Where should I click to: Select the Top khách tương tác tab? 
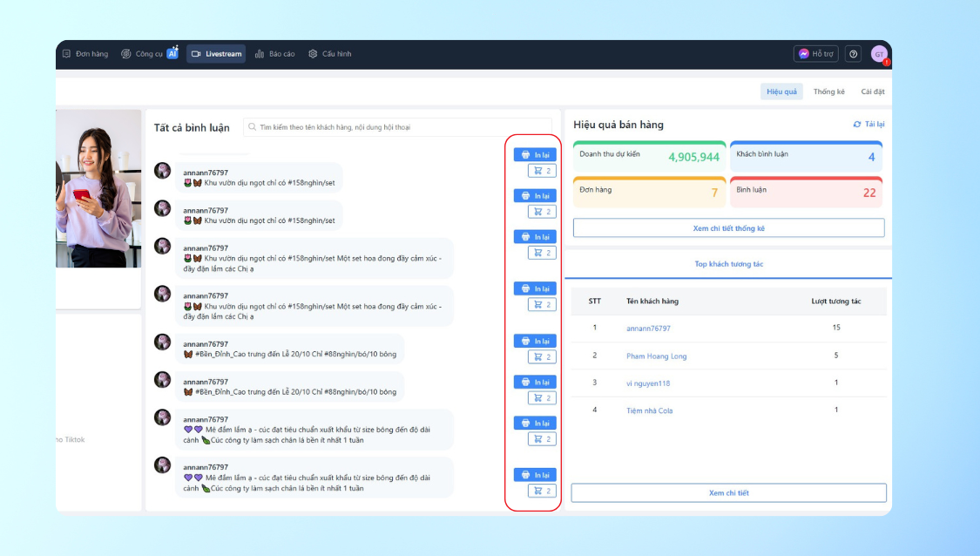coord(728,264)
